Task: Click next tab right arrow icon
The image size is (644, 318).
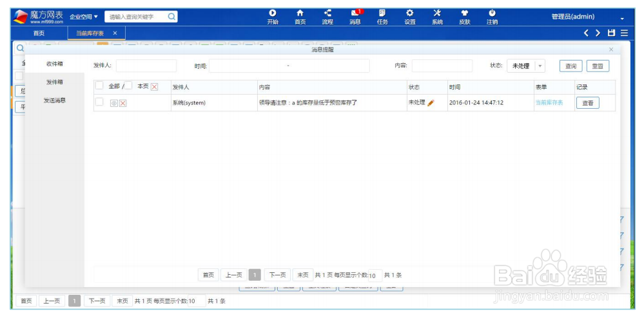Action: click(598, 33)
